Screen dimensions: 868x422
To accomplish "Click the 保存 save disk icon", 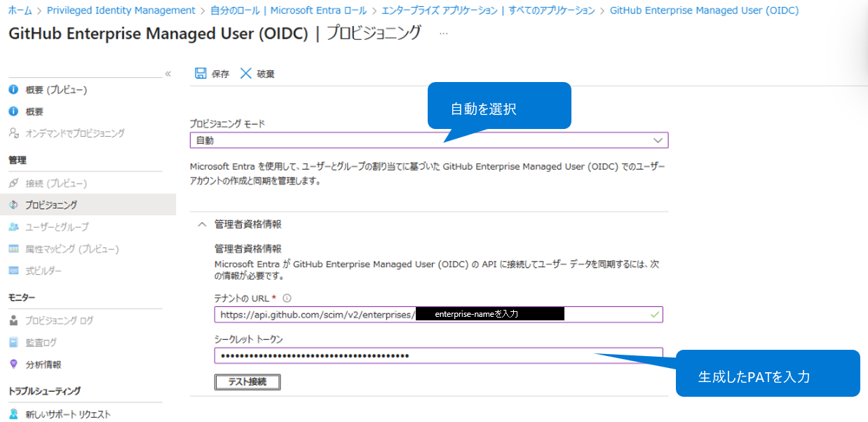I will pos(201,74).
